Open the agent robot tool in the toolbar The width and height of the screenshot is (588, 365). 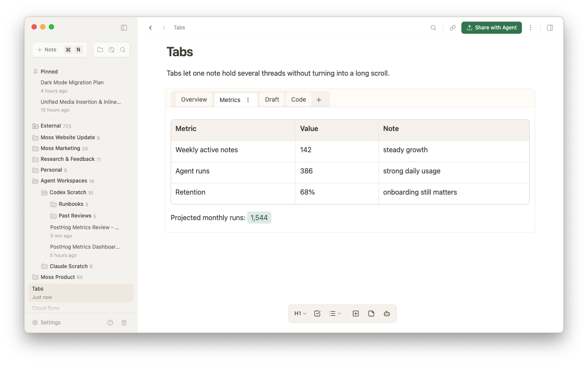387,313
